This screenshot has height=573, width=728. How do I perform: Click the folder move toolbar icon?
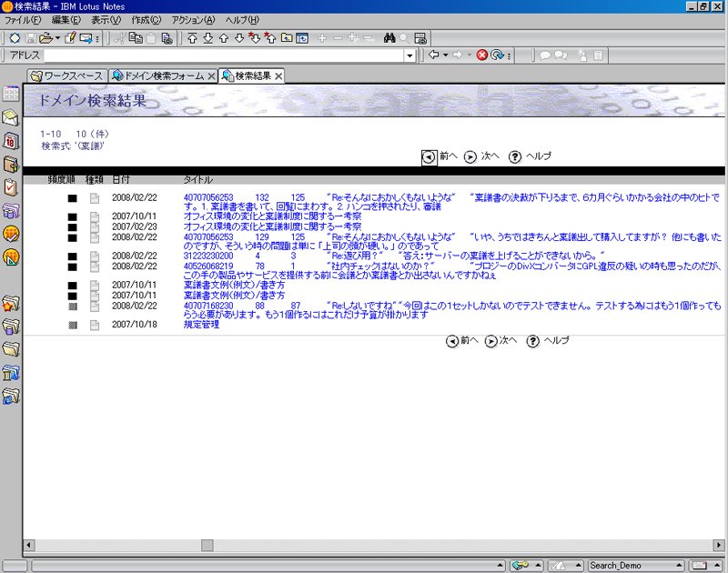pos(287,38)
